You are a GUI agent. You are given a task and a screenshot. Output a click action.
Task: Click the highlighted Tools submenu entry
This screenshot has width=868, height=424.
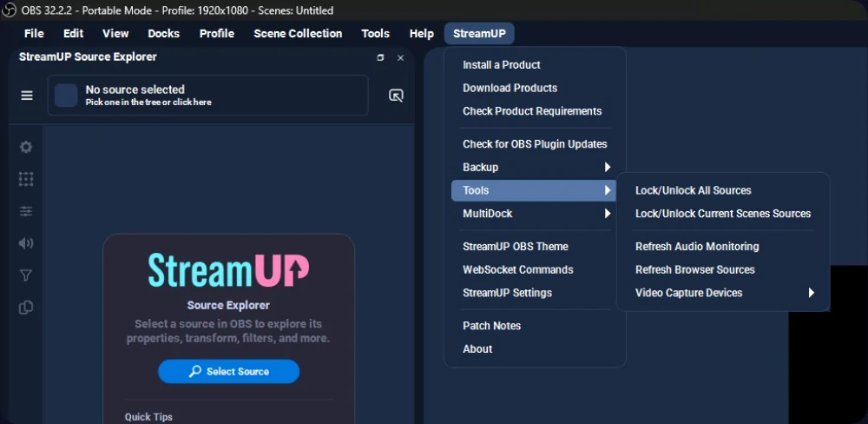(535, 190)
